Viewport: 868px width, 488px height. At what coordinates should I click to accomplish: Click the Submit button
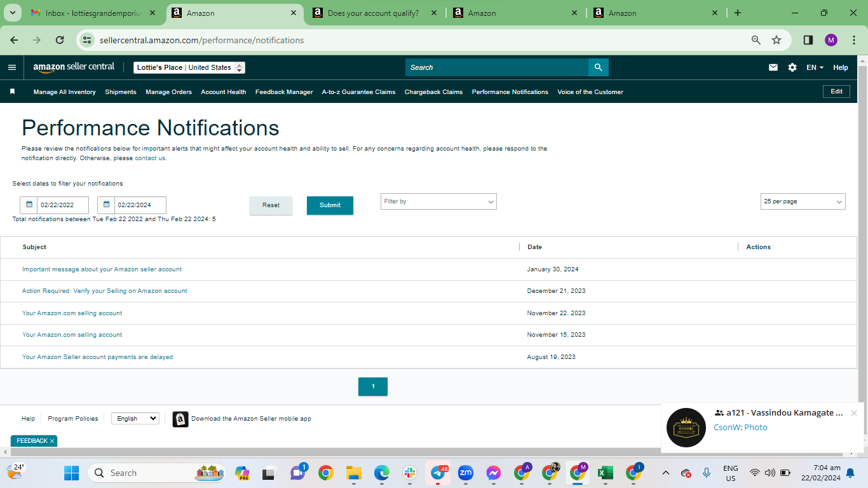point(330,205)
